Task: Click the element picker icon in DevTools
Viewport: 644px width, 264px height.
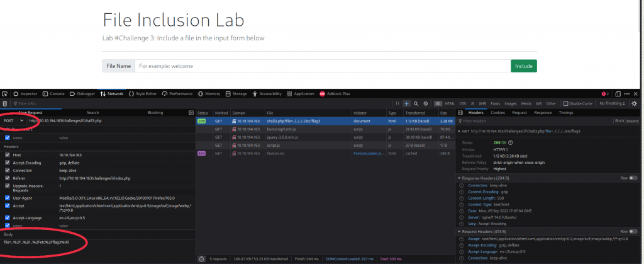Action: click(5, 94)
